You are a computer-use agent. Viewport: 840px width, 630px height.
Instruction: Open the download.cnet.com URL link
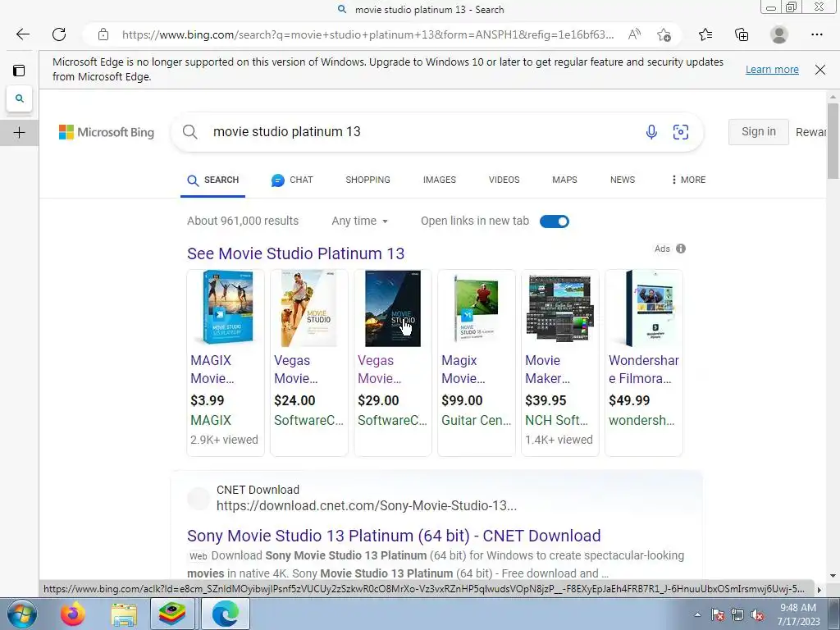[x=367, y=505]
